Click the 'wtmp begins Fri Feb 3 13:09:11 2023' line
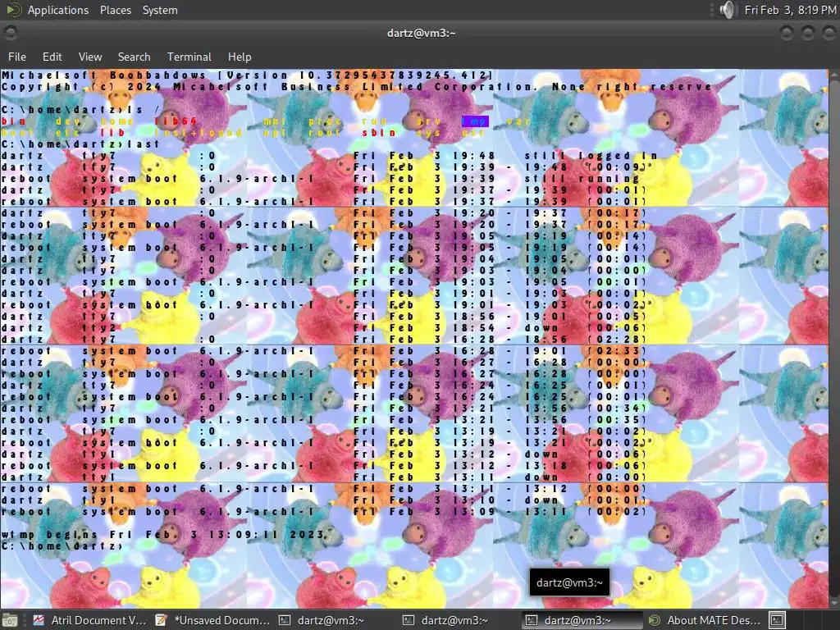 (163, 535)
